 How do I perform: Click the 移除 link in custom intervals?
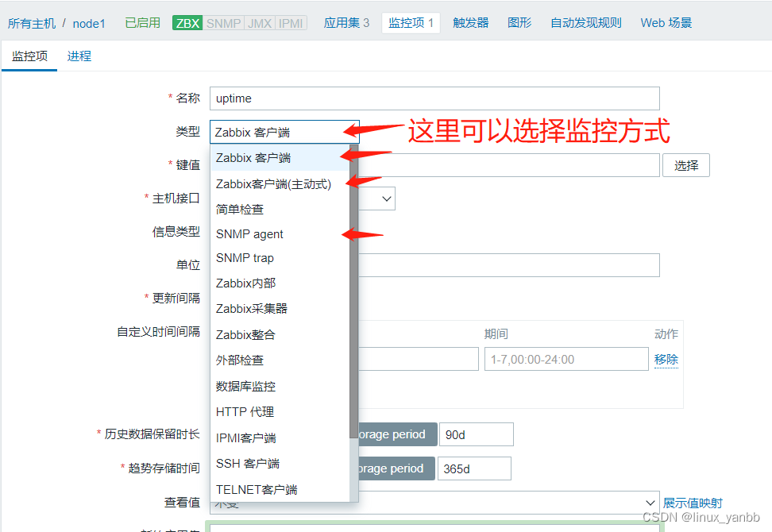(666, 359)
